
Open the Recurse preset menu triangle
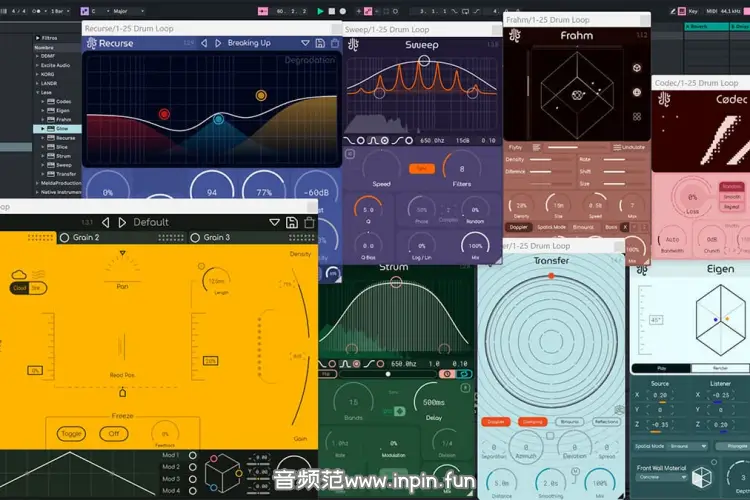click(x=305, y=43)
